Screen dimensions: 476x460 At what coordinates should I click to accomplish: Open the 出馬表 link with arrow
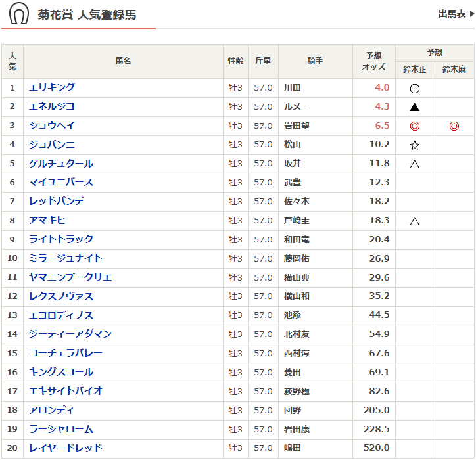click(456, 14)
